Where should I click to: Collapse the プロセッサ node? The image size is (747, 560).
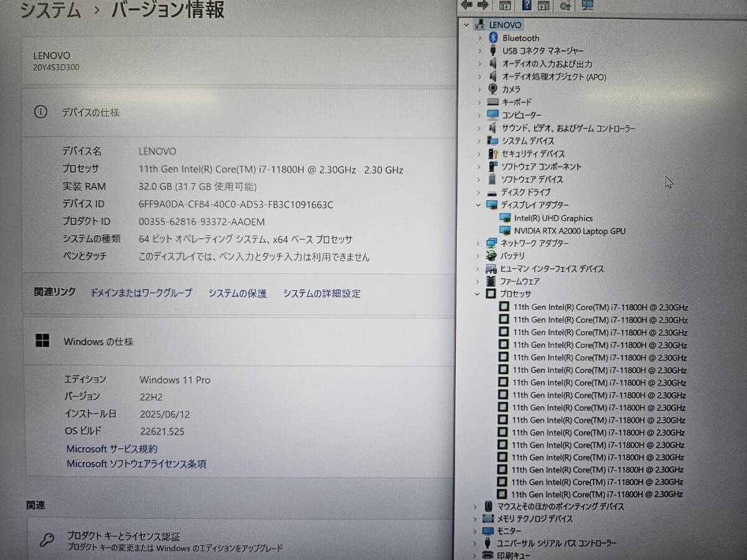477,294
